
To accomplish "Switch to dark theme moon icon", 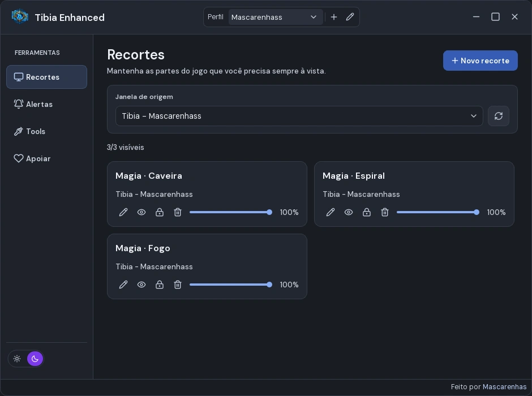I will click(35, 359).
